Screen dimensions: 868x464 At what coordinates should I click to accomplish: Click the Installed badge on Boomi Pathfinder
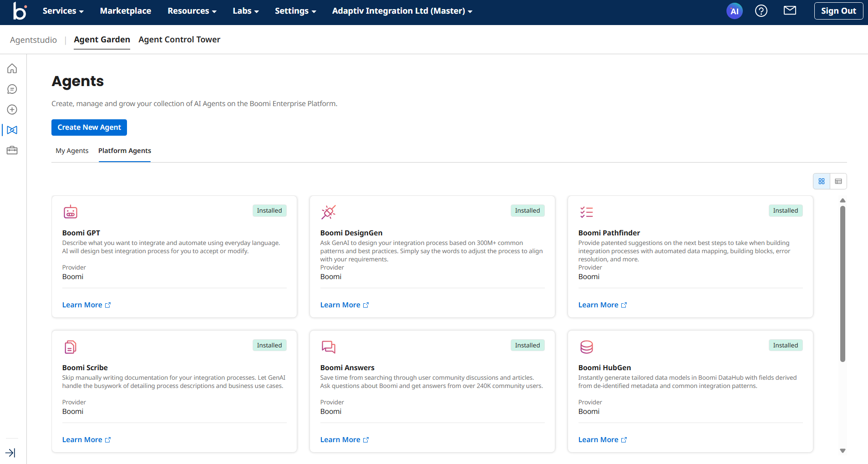point(786,210)
